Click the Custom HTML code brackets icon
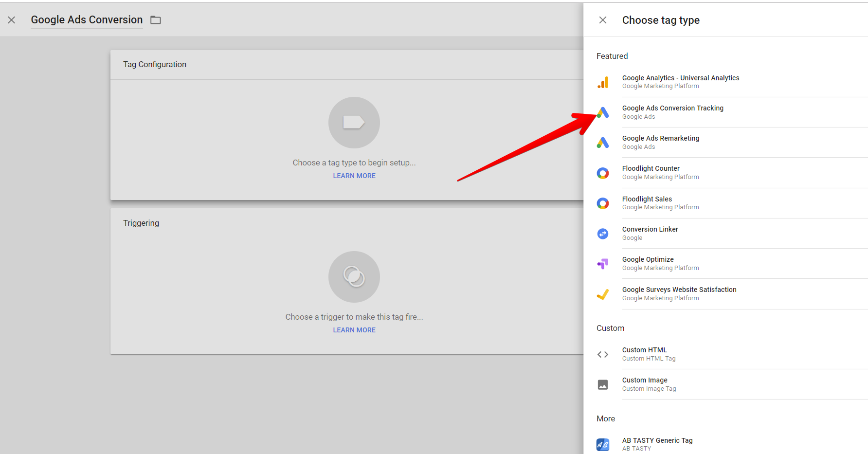This screenshot has height=454, width=868. 603,354
